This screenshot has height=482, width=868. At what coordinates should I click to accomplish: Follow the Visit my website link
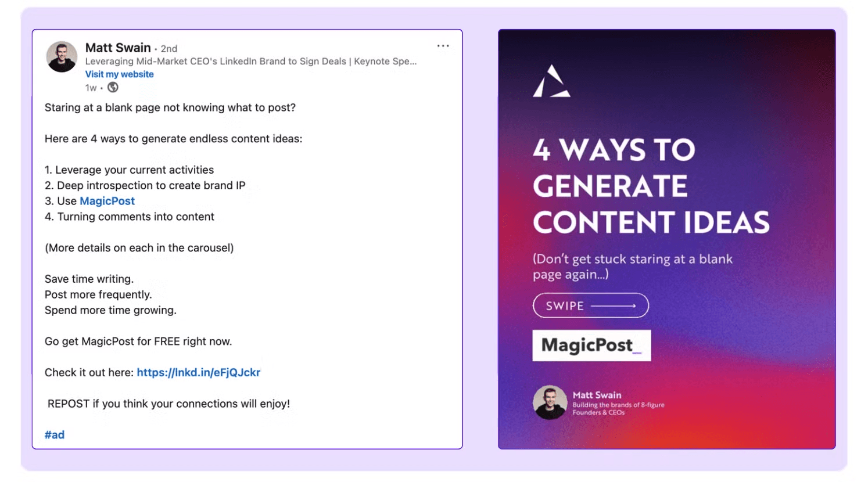coord(120,74)
